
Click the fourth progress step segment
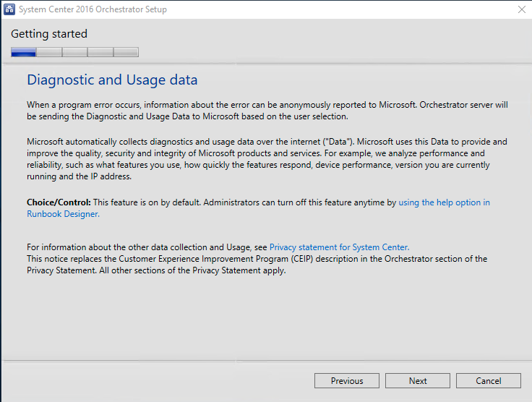100,52
